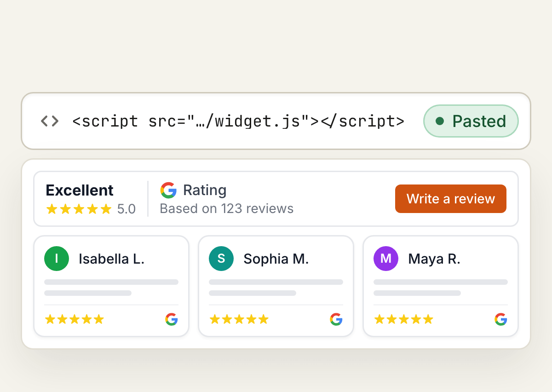
Task: Click the review text placeholder on Isabella L.'s card
Action: (111, 288)
